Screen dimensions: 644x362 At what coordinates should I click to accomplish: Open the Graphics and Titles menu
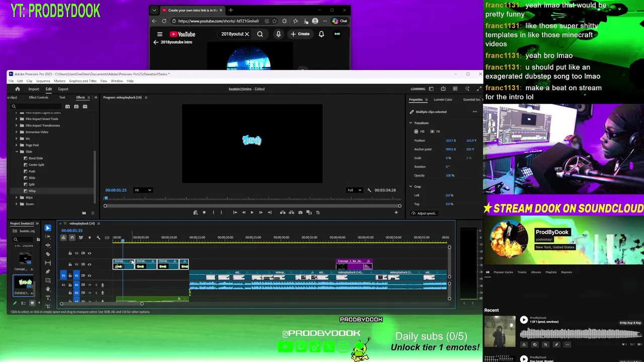tap(83, 81)
